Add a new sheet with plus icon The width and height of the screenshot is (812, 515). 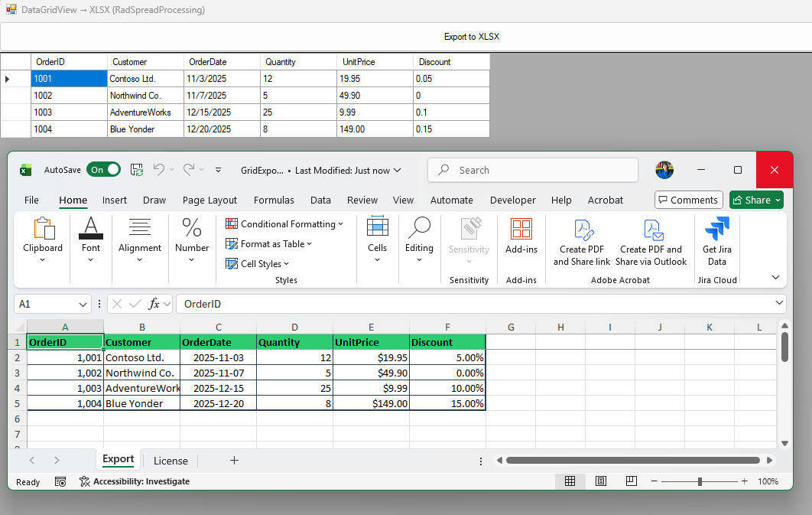click(234, 460)
